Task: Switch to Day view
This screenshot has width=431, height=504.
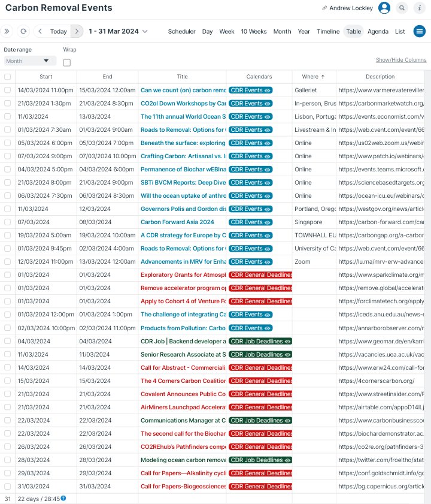Action: 207,32
